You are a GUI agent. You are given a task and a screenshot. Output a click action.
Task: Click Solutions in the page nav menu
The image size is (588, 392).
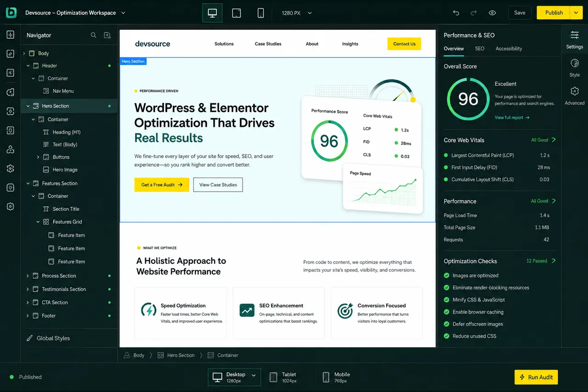pos(224,44)
